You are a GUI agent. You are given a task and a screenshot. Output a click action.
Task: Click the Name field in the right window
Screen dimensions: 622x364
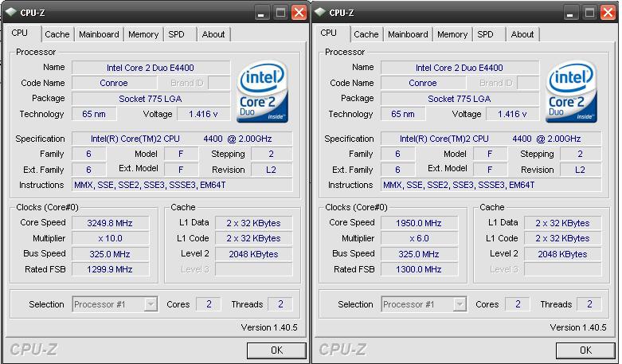click(x=460, y=68)
